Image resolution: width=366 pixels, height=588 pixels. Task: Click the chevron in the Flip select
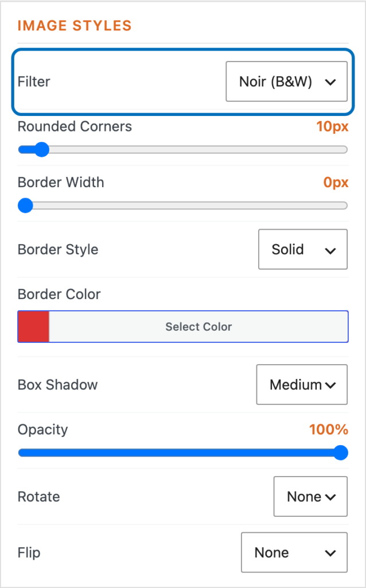(x=330, y=553)
